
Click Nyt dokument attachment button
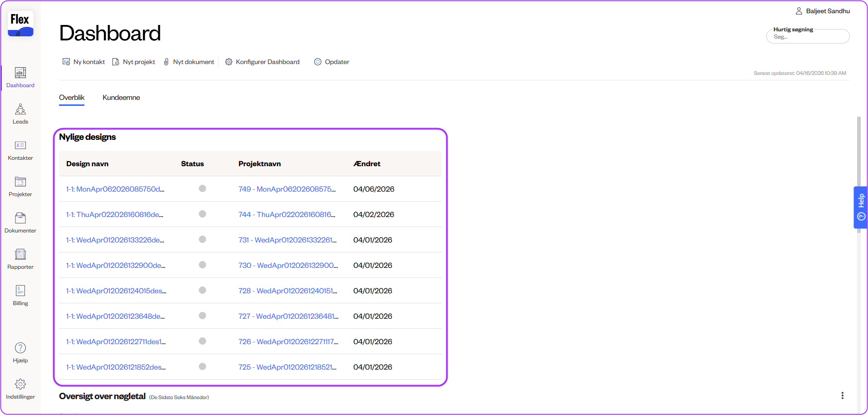[189, 62]
